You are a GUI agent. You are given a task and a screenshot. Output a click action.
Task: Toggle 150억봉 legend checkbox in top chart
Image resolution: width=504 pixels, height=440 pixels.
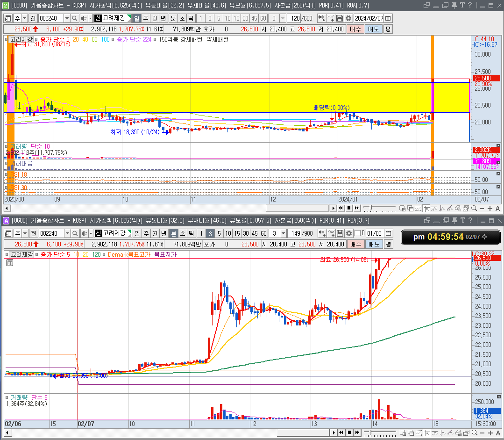point(155,40)
